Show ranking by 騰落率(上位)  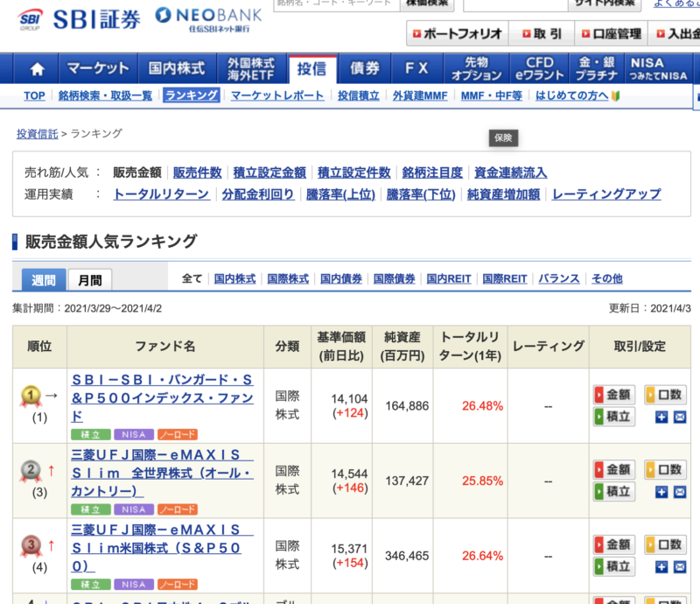tap(340, 193)
